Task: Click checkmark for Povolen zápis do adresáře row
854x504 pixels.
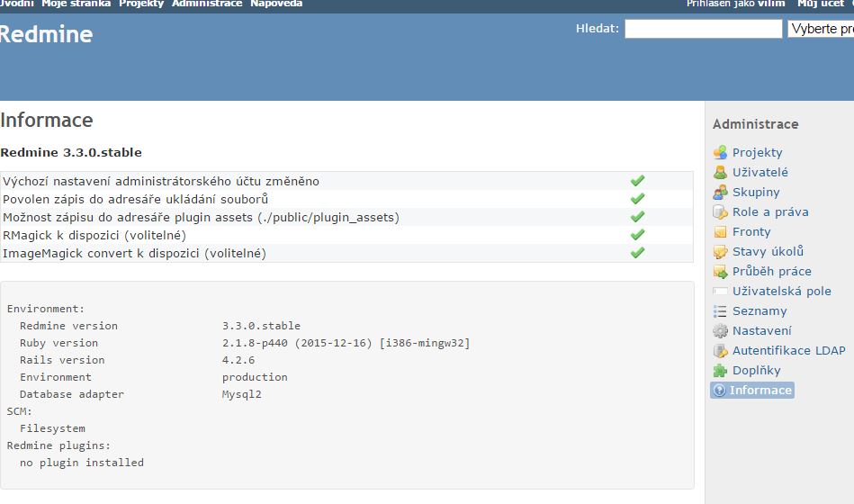Action: pyautogui.click(x=637, y=198)
